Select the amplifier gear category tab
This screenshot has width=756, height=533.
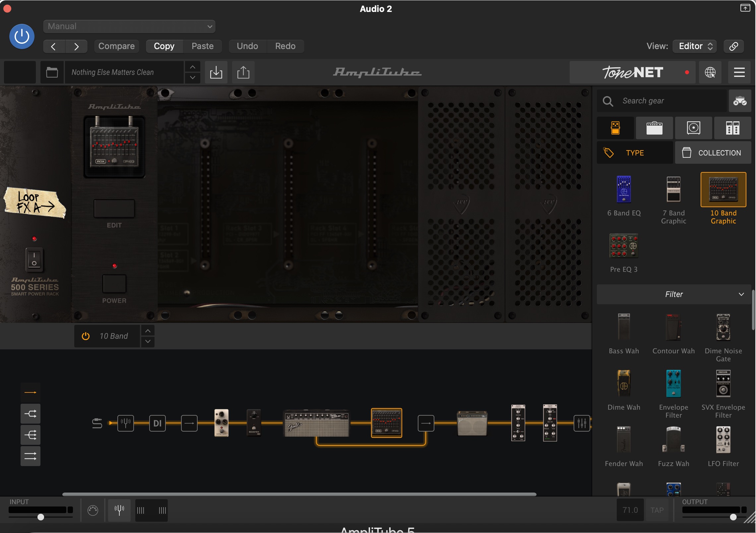tap(655, 128)
